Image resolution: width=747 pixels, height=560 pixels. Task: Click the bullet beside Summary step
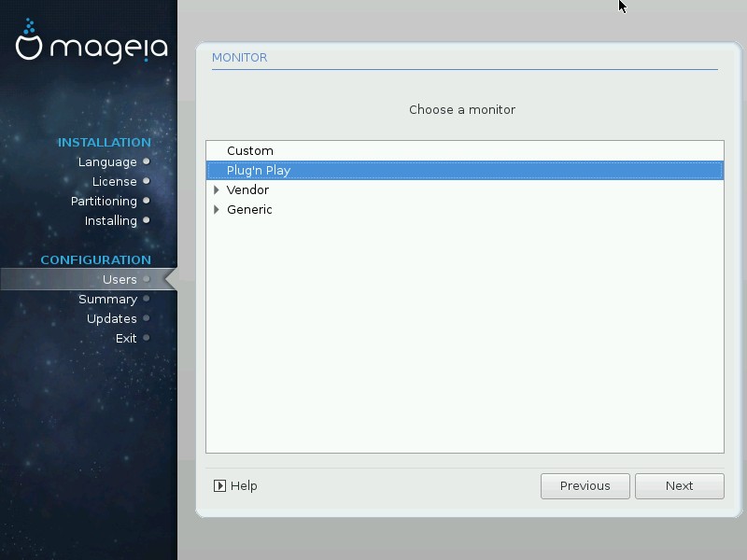click(x=147, y=299)
